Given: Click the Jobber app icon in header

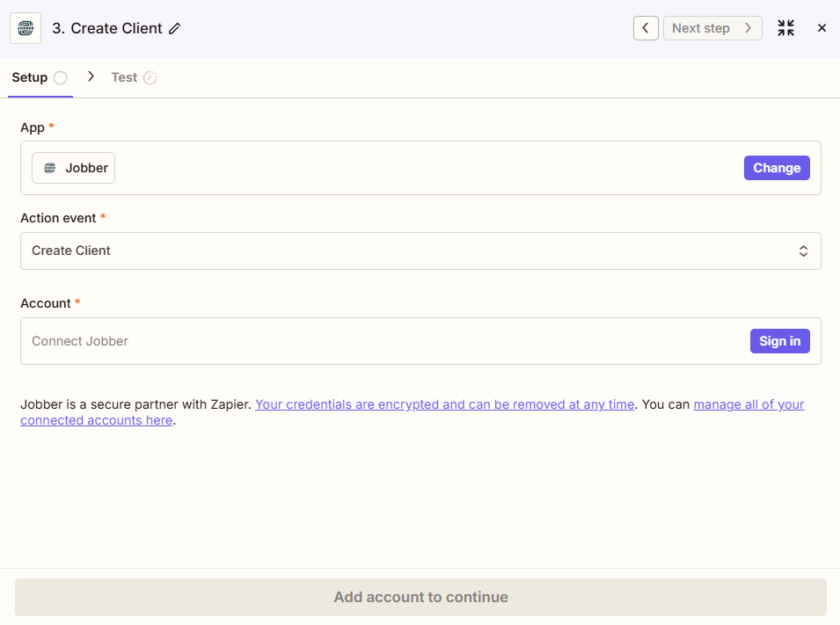Looking at the screenshot, I should (x=26, y=28).
